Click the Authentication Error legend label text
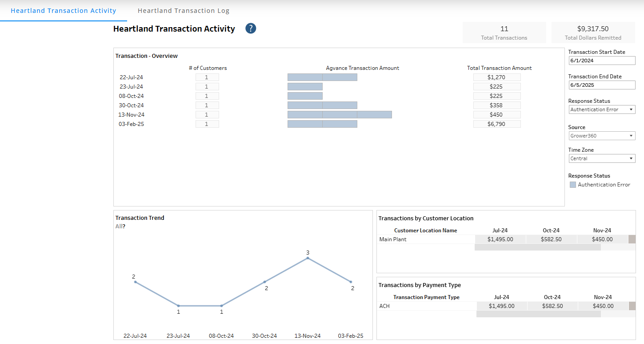Viewport: 644px width, 344px height. coord(604,185)
